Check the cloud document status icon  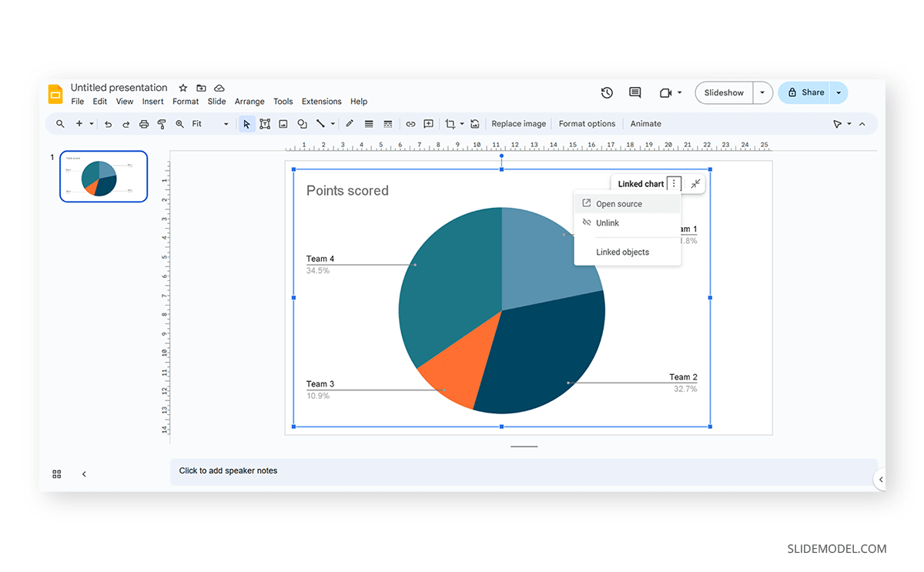click(x=219, y=88)
